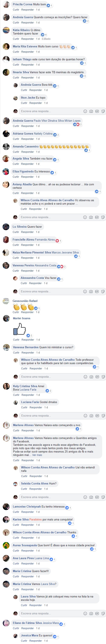Open Kátia Ribeiro's profile name link
Image resolution: width=106 pixels, height=644 pixels.
[21, 30]
